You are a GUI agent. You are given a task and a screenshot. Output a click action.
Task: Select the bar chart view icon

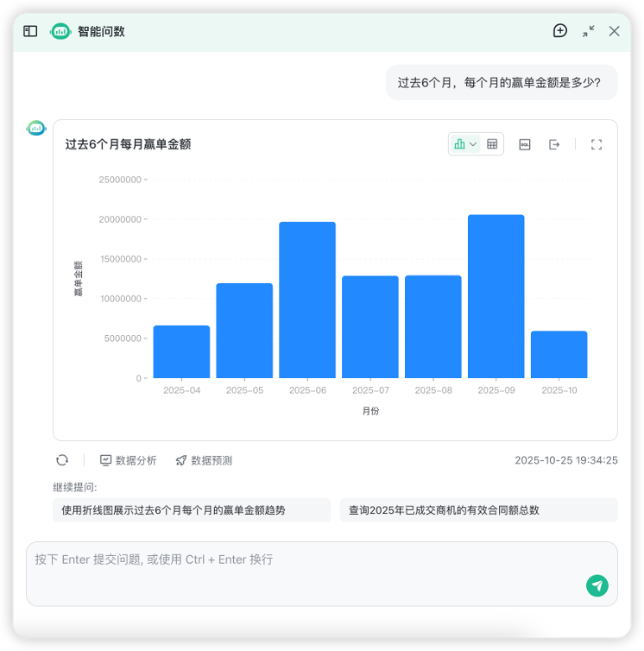point(460,144)
